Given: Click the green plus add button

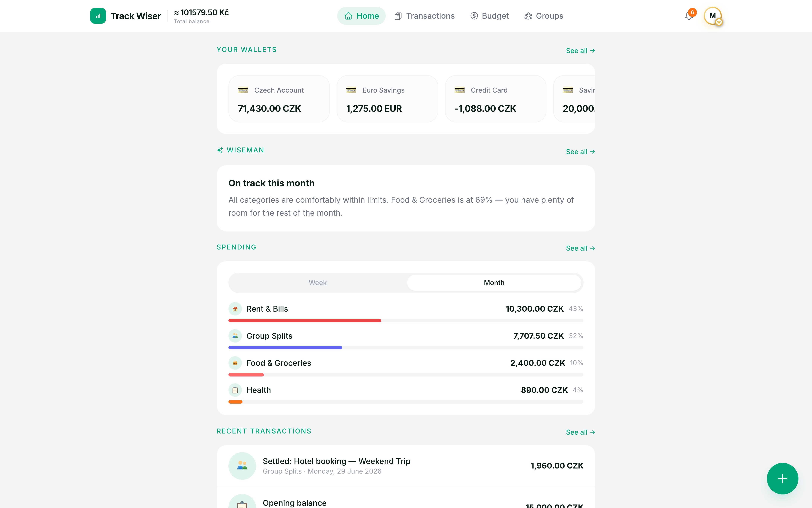Looking at the screenshot, I should 782,478.
